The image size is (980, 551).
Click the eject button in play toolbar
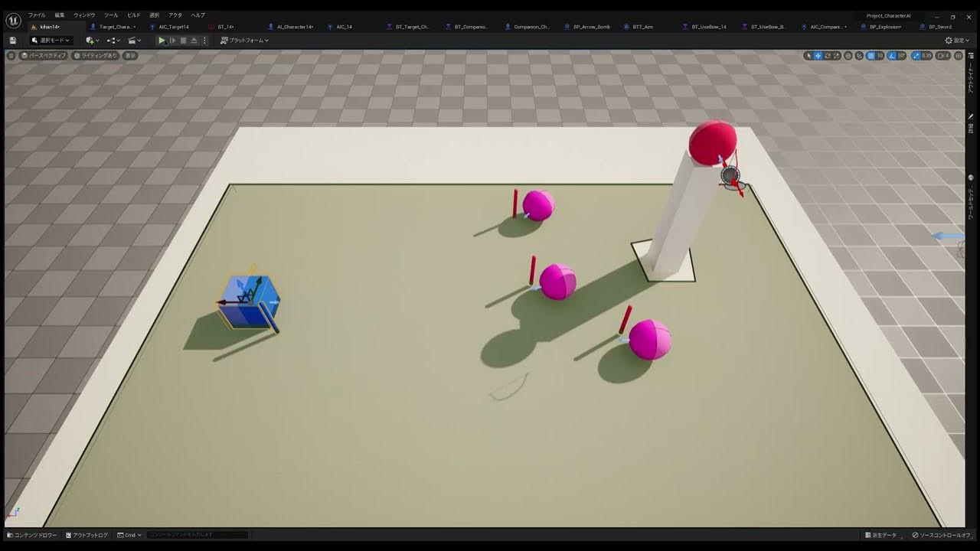click(194, 41)
